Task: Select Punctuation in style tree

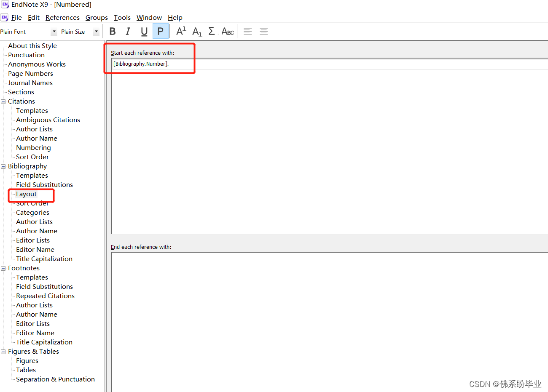Action: 26,55
